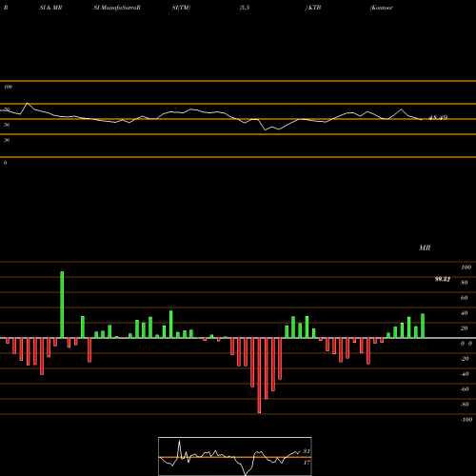Click the value 31 in mini chart
Screen dimensions: 476x476
[x=307, y=451]
